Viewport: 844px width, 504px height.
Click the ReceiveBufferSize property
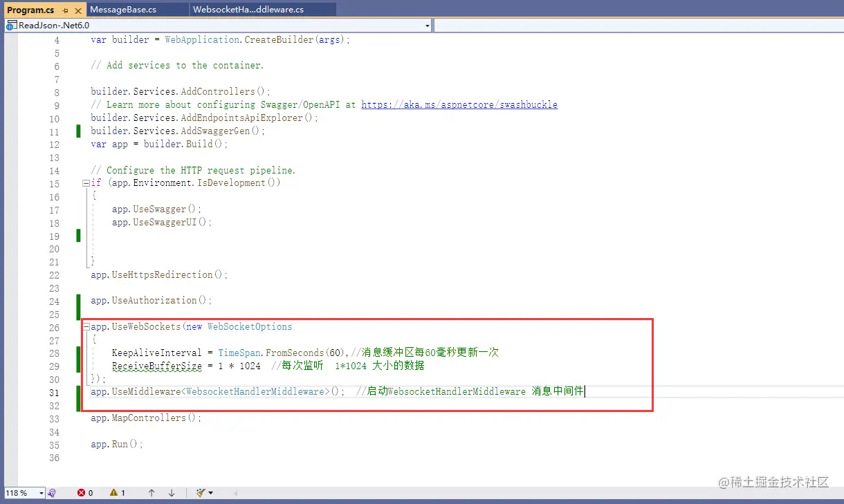157,366
